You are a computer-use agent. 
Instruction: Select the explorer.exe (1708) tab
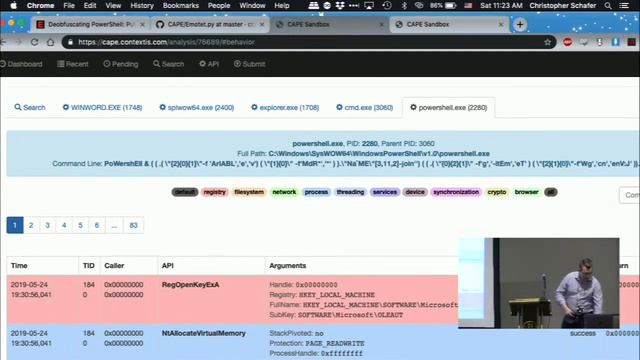click(x=285, y=107)
